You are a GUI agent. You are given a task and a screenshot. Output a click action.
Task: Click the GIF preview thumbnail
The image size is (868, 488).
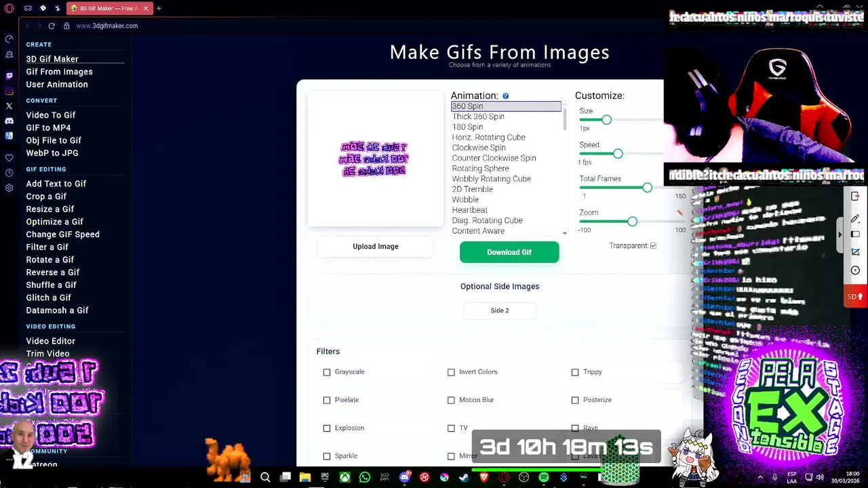tap(374, 159)
